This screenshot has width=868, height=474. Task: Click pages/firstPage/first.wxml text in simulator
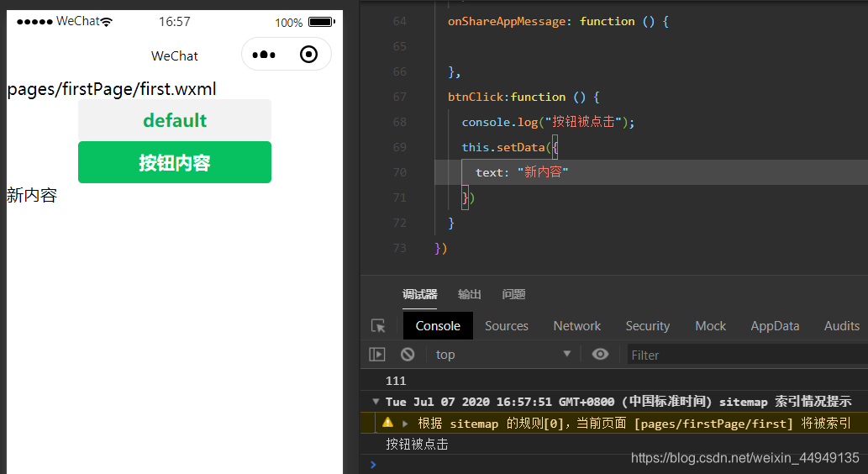111,89
